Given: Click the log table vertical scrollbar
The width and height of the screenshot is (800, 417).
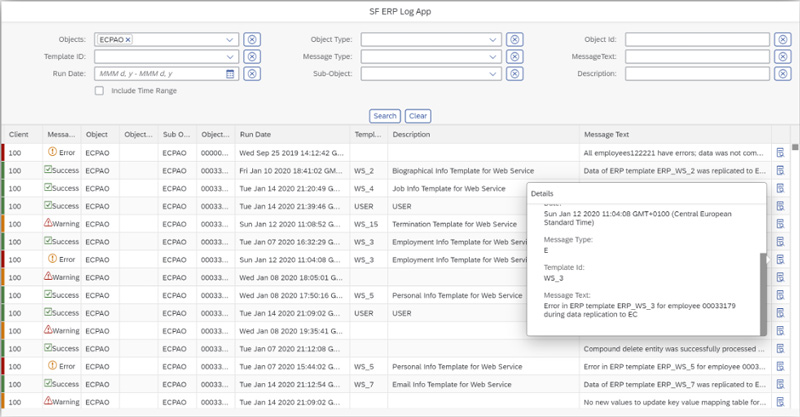Looking at the screenshot, I should pos(795,147).
